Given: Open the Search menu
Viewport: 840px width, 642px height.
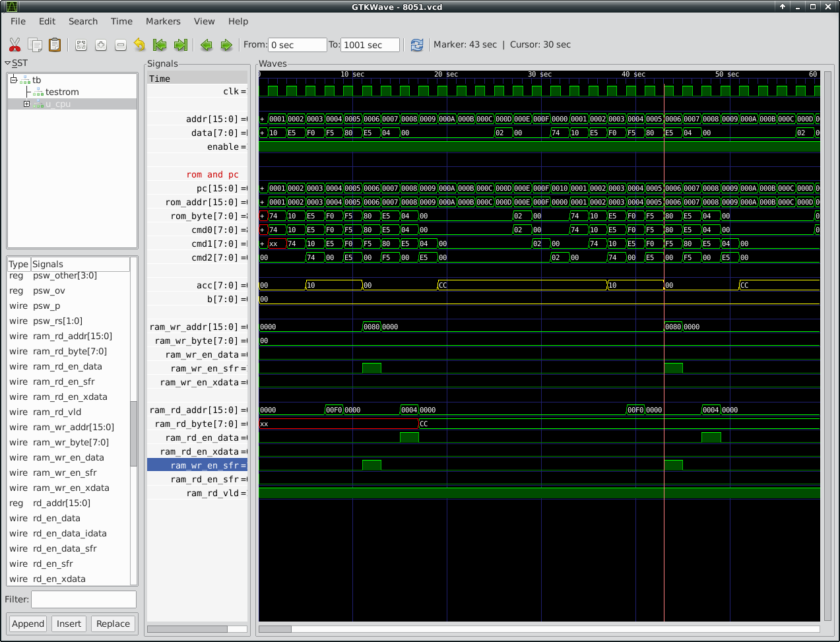Looking at the screenshot, I should [83, 21].
